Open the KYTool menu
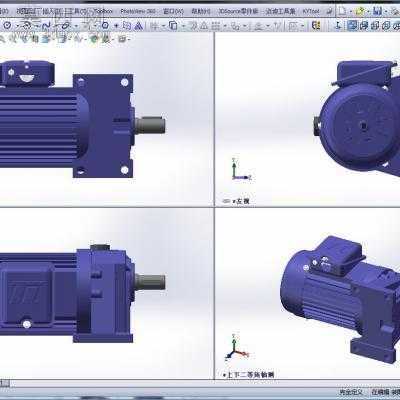 point(311,11)
